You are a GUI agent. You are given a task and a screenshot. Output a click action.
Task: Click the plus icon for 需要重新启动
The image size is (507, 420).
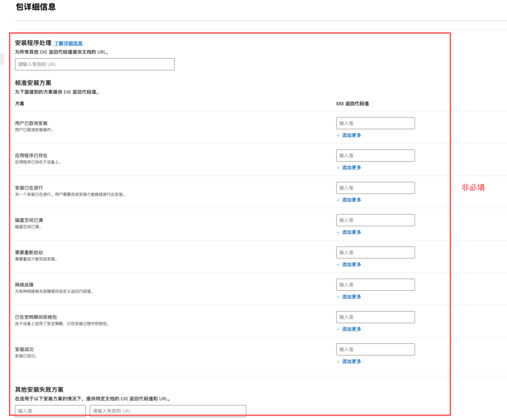(x=338, y=265)
